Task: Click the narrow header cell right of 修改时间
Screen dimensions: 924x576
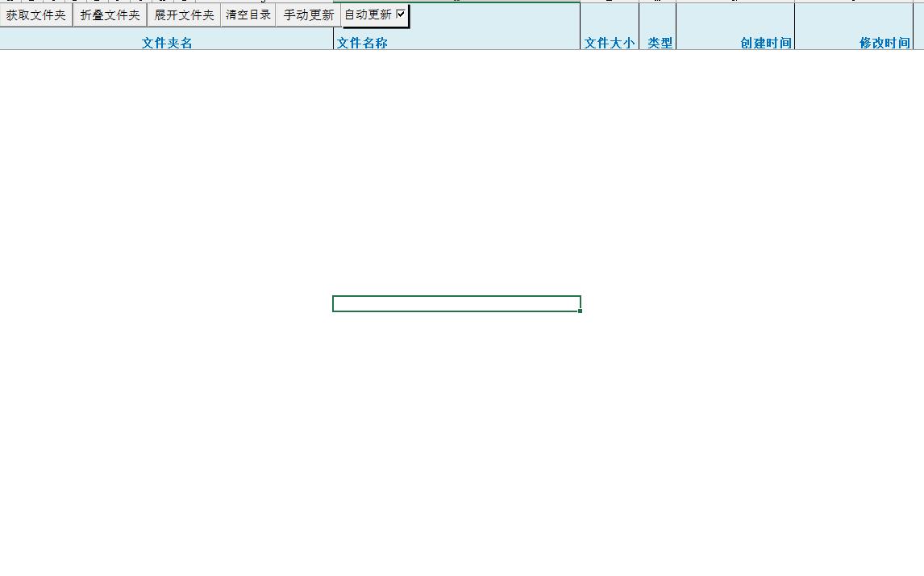Action: (918, 32)
